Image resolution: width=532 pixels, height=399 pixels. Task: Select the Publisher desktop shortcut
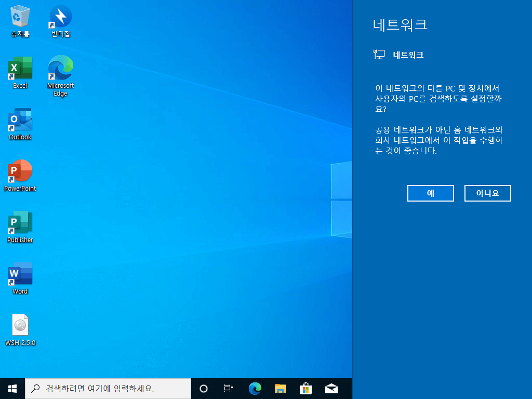coord(20,227)
